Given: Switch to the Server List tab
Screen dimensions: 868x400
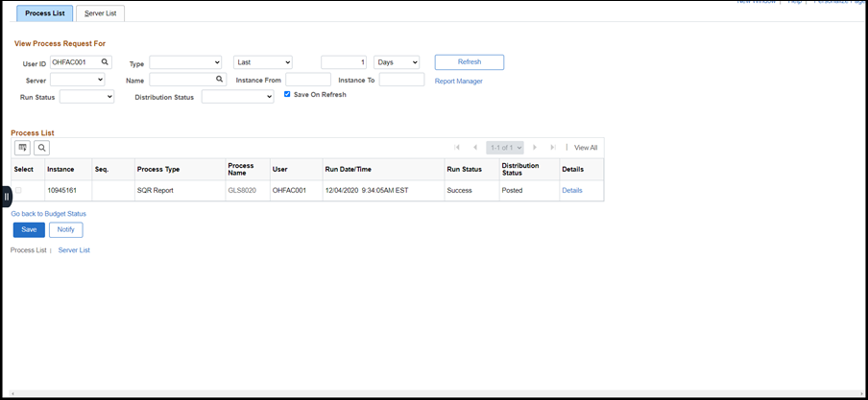Looking at the screenshot, I should [100, 13].
